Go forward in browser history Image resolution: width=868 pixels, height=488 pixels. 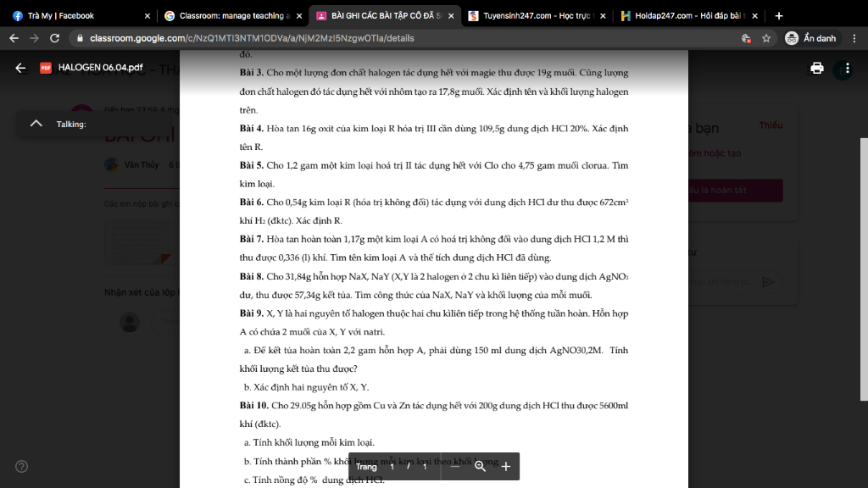(x=34, y=38)
